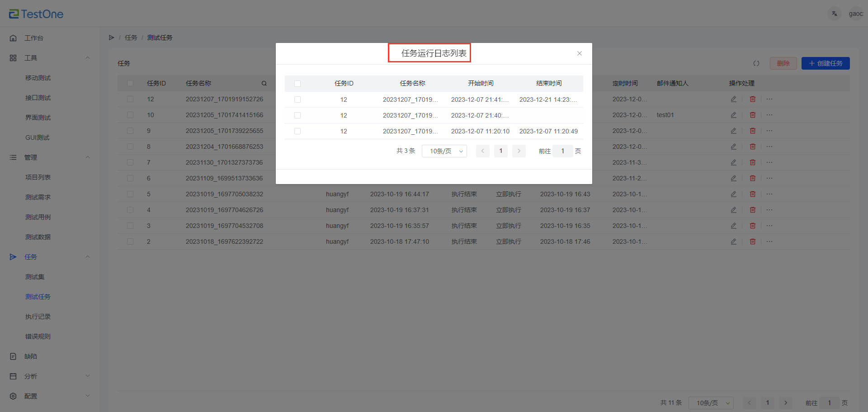Click the search icon in task name column
Screen dimensions: 868x412
[264, 83]
